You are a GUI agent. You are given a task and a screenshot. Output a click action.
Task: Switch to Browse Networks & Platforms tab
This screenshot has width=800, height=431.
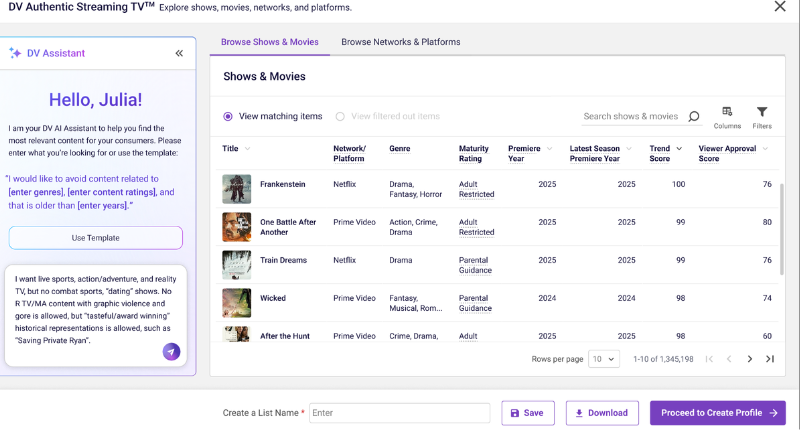(x=400, y=42)
